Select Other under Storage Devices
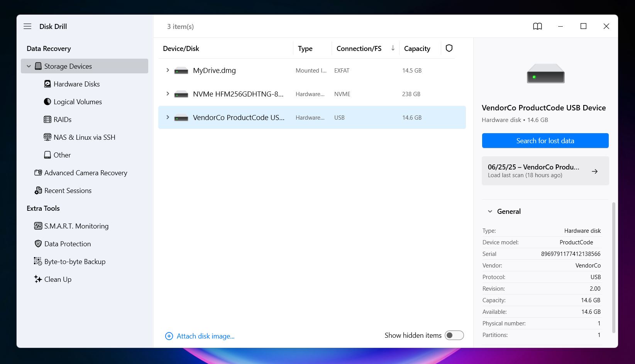 pos(62,155)
